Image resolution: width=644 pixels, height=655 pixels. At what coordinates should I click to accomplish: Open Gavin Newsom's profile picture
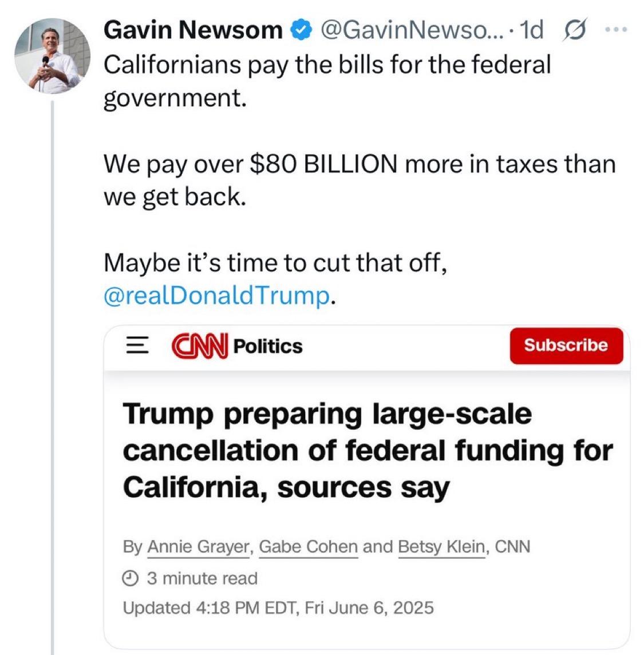[52, 56]
